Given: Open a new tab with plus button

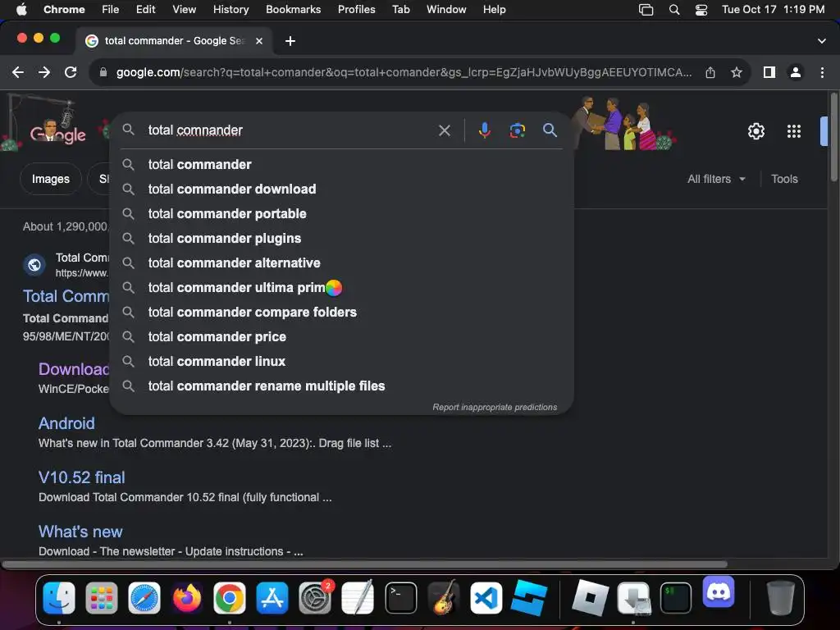Looking at the screenshot, I should pyautogui.click(x=290, y=41).
